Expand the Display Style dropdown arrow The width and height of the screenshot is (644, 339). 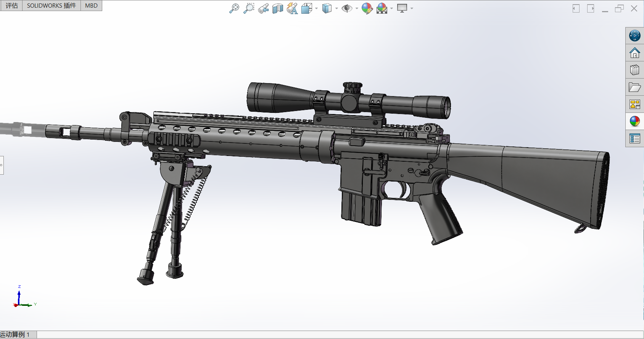coord(336,8)
